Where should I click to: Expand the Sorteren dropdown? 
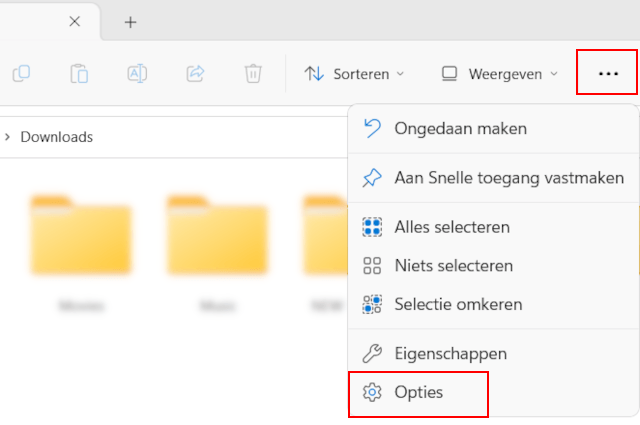tap(354, 73)
